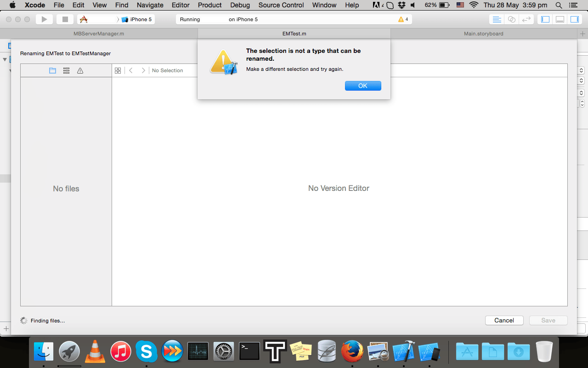The image size is (588, 368).
Task: Open the Navigate menu
Action: tap(150, 5)
